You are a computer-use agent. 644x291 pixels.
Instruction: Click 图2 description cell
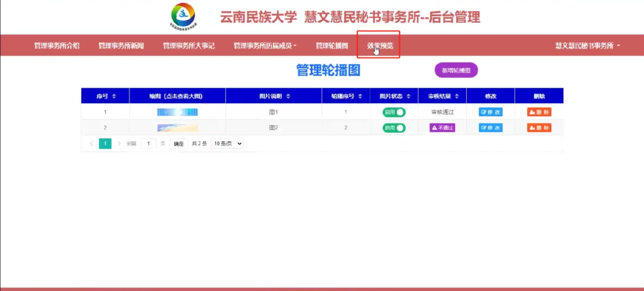point(274,128)
